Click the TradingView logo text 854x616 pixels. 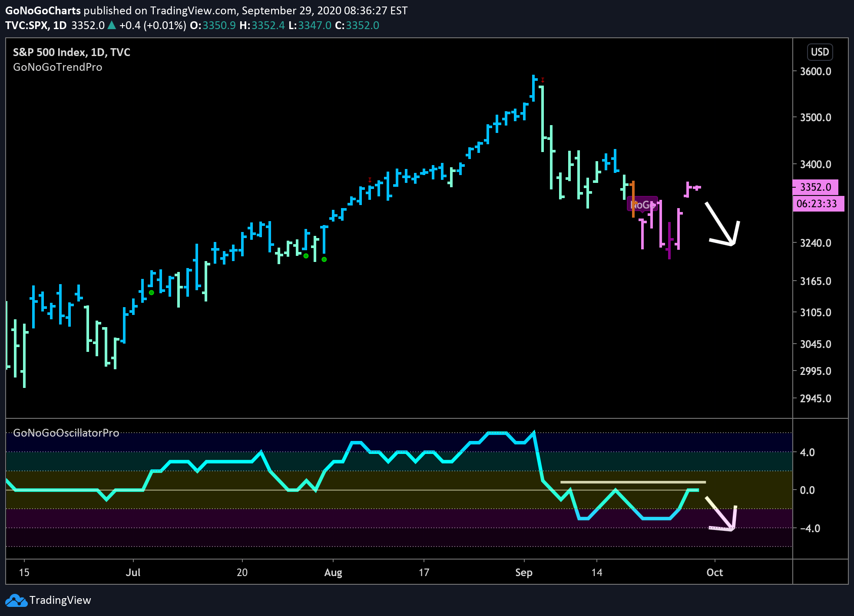pyautogui.click(x=60, y=600)
